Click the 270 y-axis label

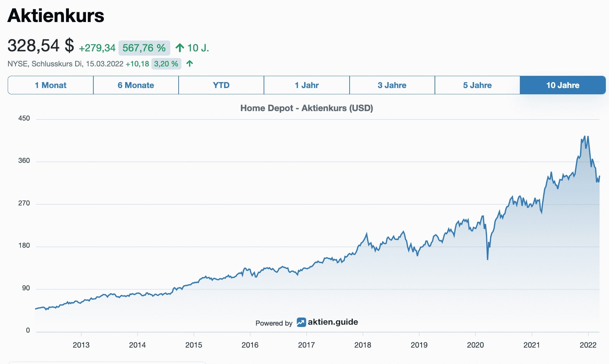coord(24,203)
